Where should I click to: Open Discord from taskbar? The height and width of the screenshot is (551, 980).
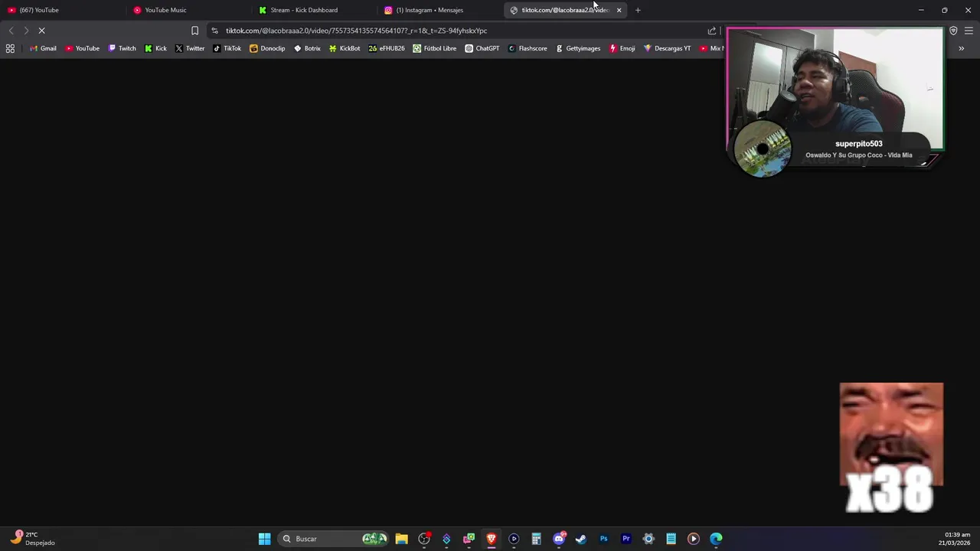click(559, 539)
